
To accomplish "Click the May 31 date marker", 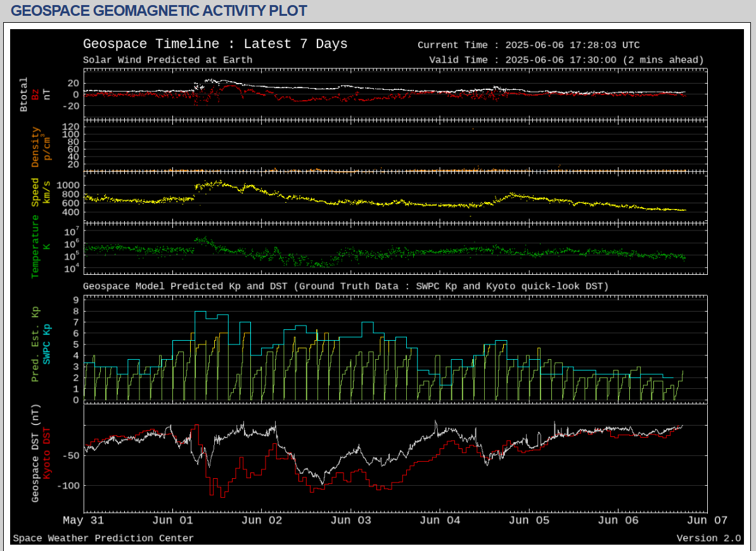I will point(84,520).
